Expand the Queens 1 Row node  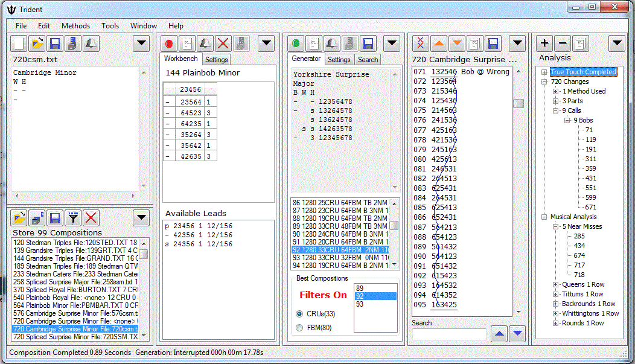556,285
